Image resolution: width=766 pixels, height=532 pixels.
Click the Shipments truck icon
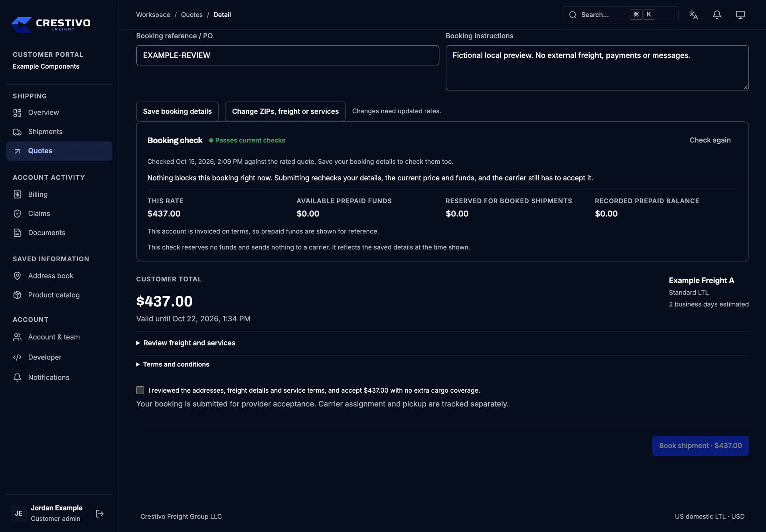click(x=17, y=132)
